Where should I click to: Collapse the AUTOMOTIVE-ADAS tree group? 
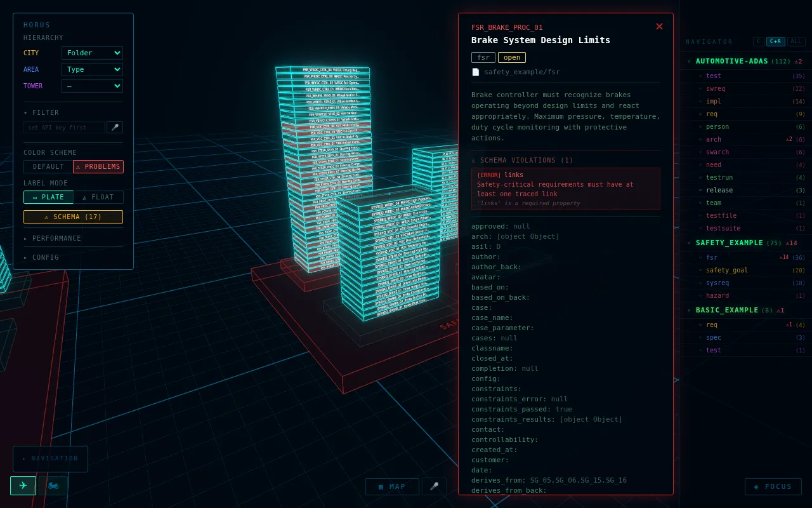click(x=689, y=62)
